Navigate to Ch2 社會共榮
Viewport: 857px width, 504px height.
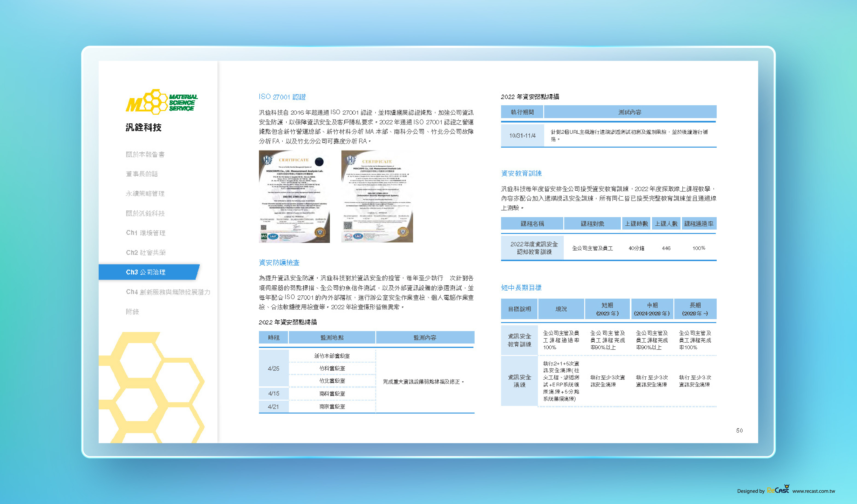tap(146, 253)
